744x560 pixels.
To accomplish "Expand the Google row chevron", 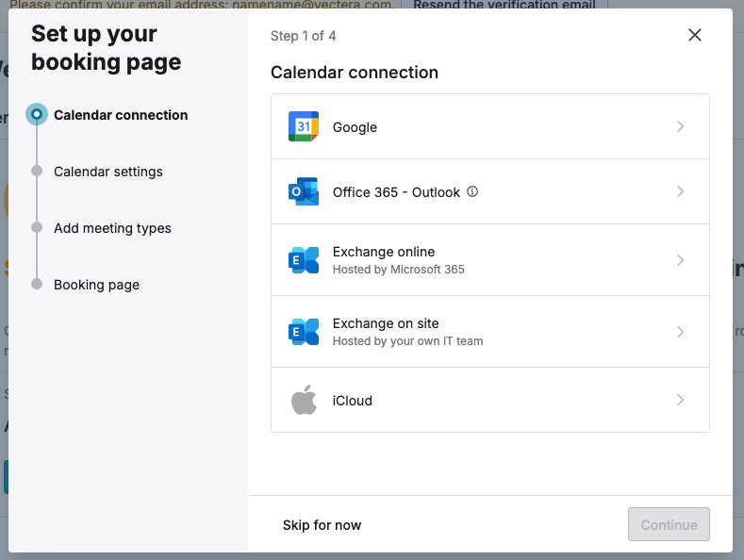I will click(681, 126).
